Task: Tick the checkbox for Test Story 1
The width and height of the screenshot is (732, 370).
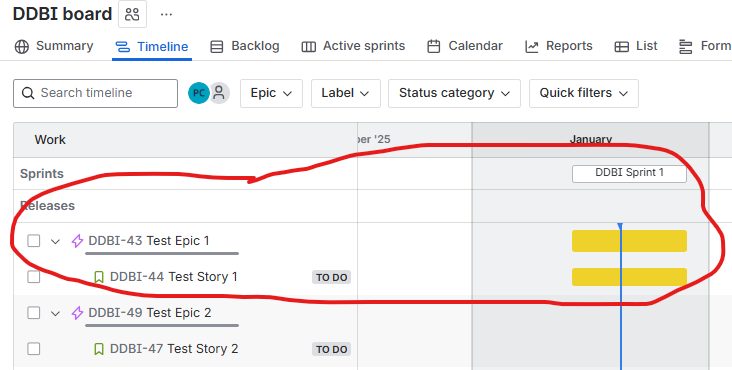Action: tap(34, 277)
